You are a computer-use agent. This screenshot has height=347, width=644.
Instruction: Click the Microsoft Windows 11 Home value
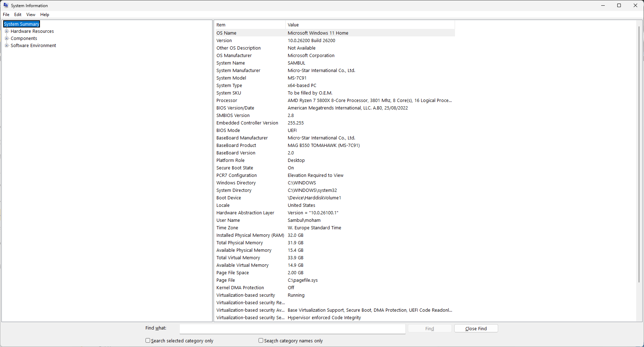(x=318, y=33)
